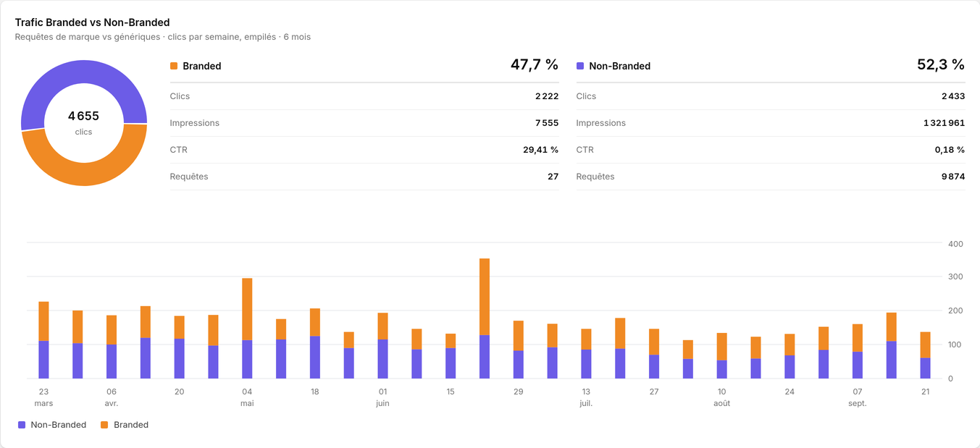980x448 pixels.
Task: Click the orange Branded color swatch header
Action: (174, 66)
